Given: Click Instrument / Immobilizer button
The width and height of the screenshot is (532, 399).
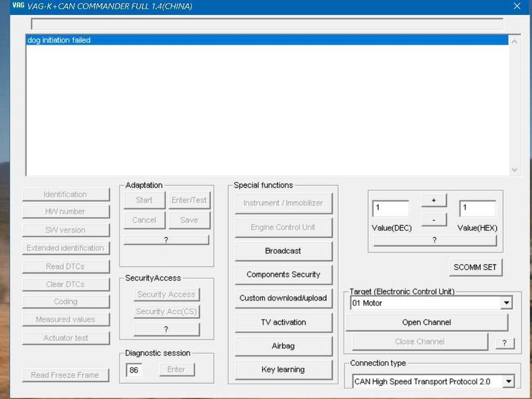Looking at the screenshot, I should point(283,203).
